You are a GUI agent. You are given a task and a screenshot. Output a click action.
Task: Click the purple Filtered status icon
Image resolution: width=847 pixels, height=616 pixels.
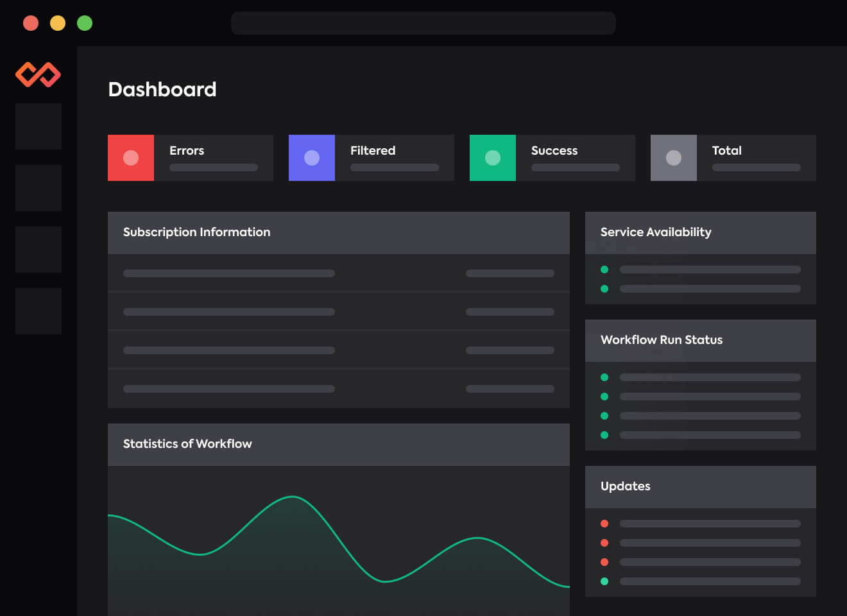312,157
